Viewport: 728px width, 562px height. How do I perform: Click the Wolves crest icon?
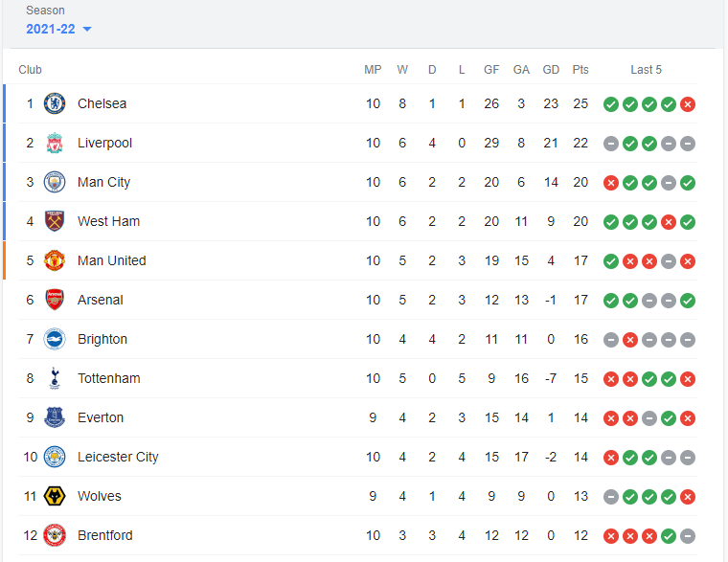pos(55,496)
